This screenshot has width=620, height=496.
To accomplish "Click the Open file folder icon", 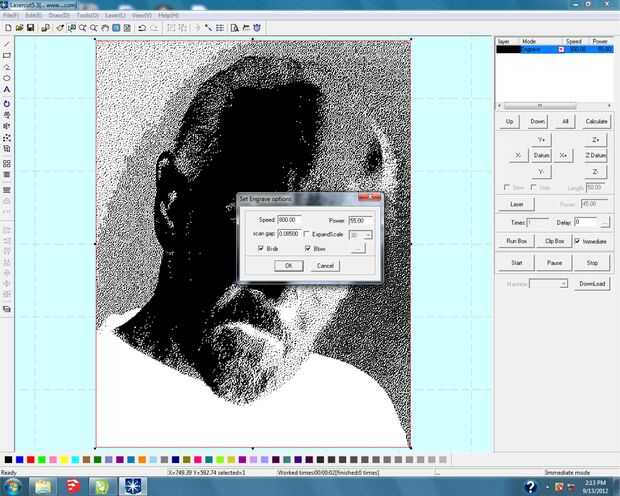I will (x=19, y=28).
